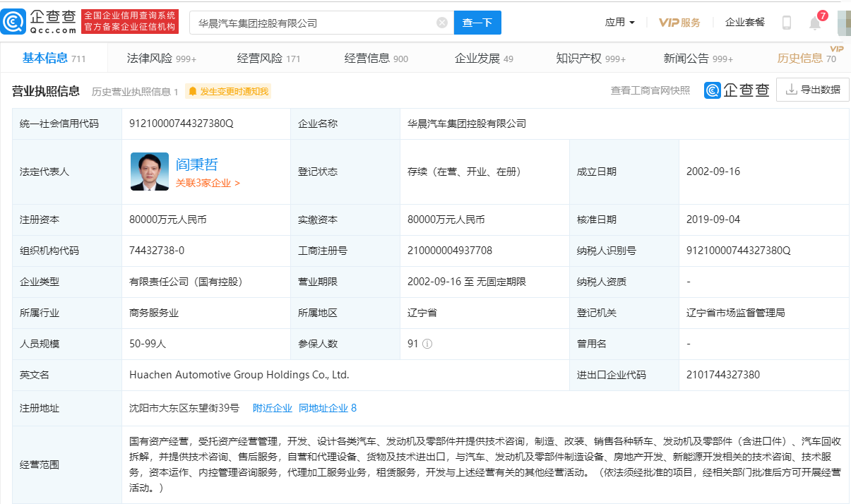The image size is (851, 504).
Task: Click the 导出数据 export button
Action: pos(812,90)
